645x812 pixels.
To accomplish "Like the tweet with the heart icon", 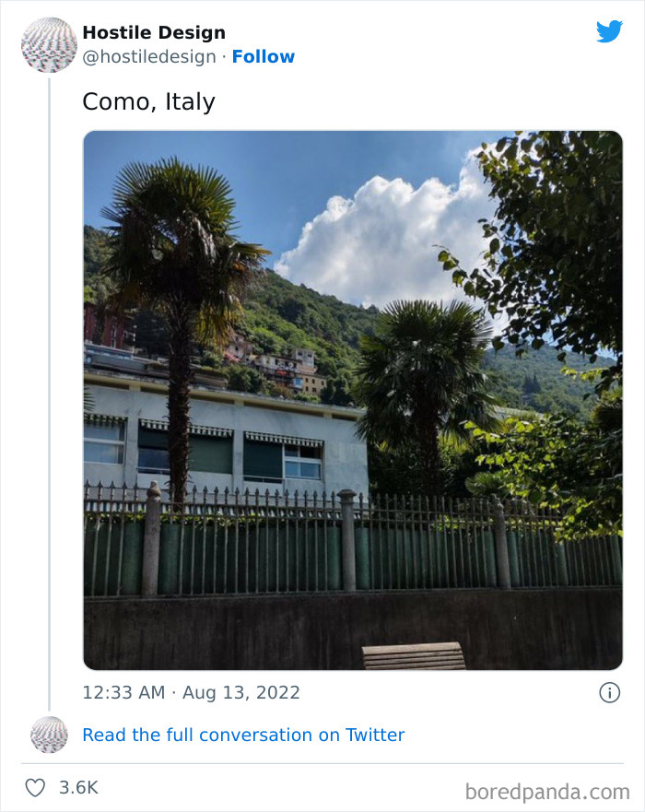I will click(35, 788).
